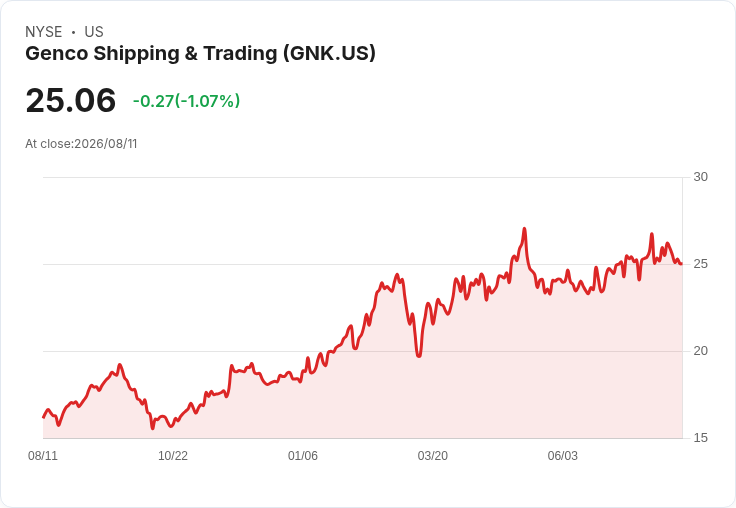Image resolution: width=736 pixels, height=508 pixels.
Task: Click the At close date text
Action: (x=81, y=144)
